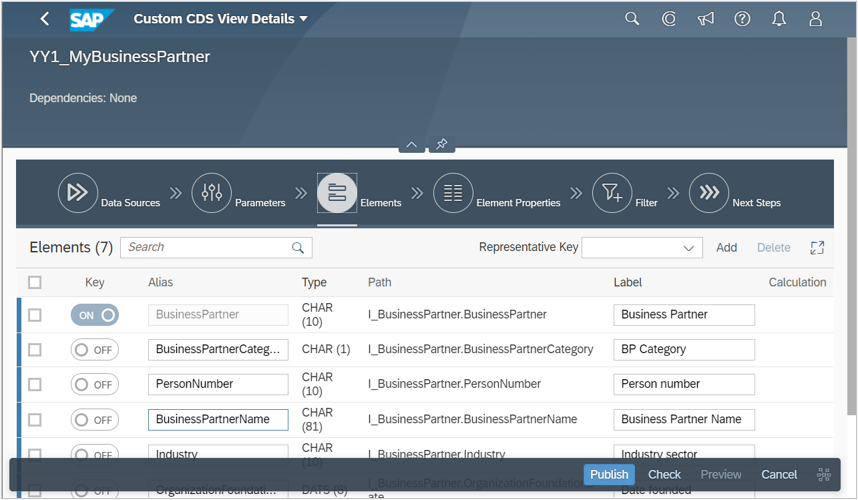Go to the Filter step
The width and height of the screenshot is (858, 500).
(x=612, y=193)
